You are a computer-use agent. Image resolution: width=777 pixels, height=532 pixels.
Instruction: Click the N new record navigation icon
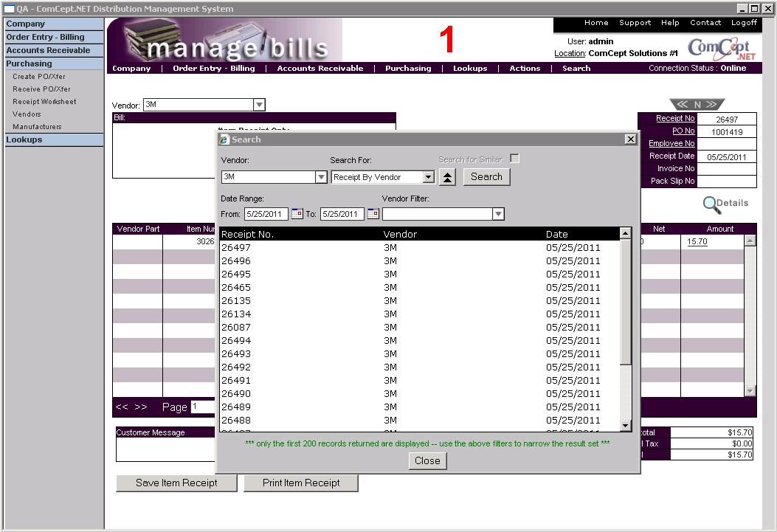(697, 105)
